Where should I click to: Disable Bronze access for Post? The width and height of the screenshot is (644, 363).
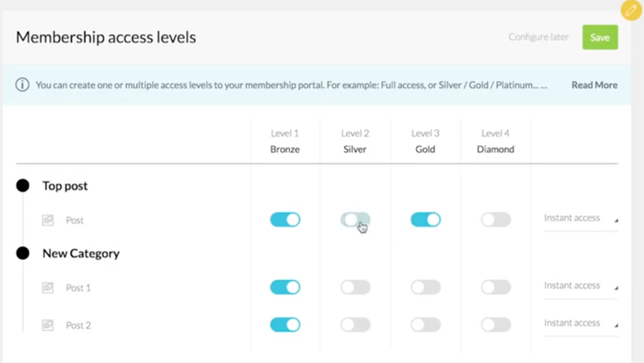[285, 220]
